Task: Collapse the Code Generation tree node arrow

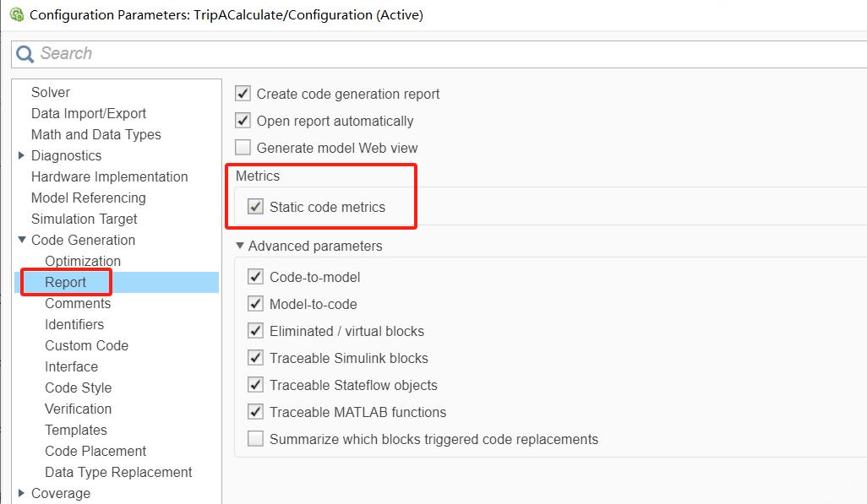Action: (x=22, y=240)
